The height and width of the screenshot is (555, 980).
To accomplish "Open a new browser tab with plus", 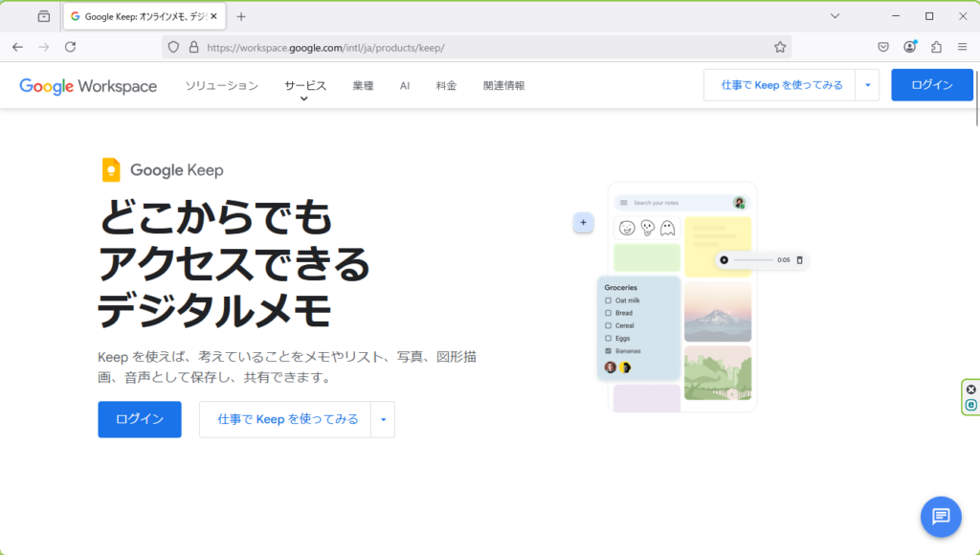I will point(241,16).
